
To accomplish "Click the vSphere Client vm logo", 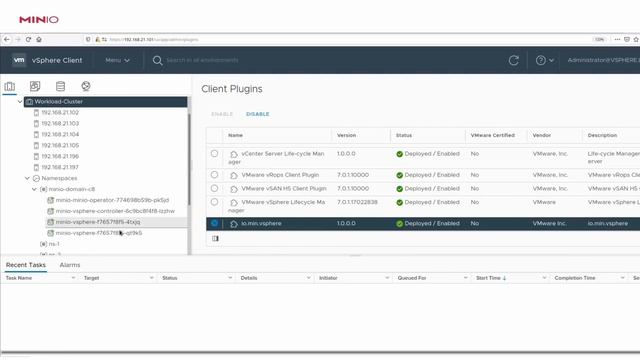I will click(19, 60).
